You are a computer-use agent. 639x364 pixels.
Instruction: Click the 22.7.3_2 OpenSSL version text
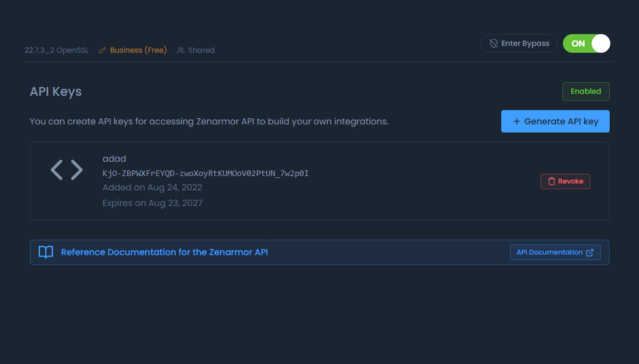tap(57, 50)
